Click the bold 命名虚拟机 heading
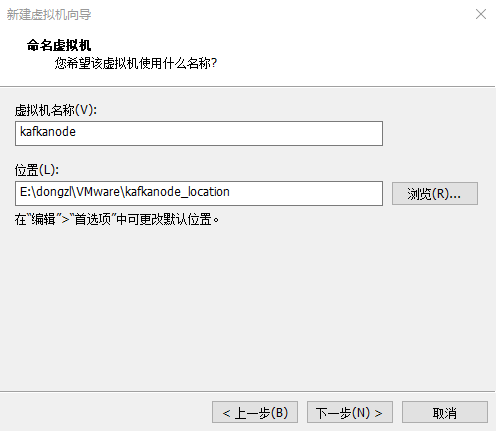This screenshot has height=431, width=496. 59,45
